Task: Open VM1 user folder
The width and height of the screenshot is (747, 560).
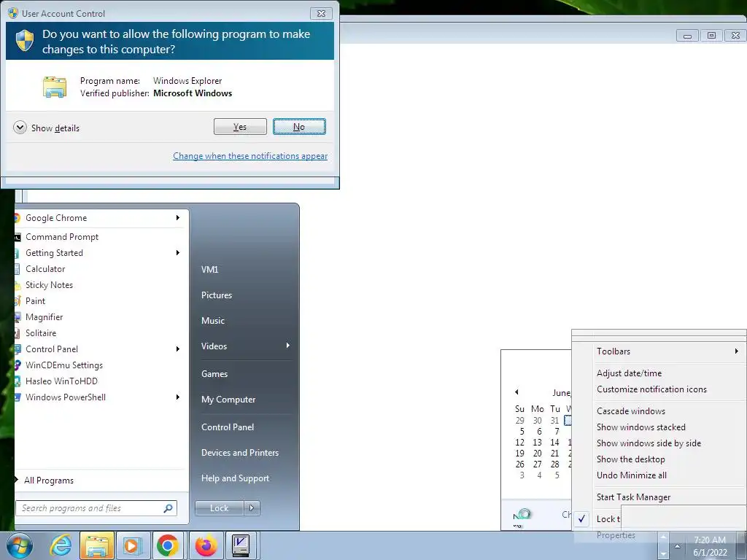Action: pyautogui.click(x=209, y=270)
